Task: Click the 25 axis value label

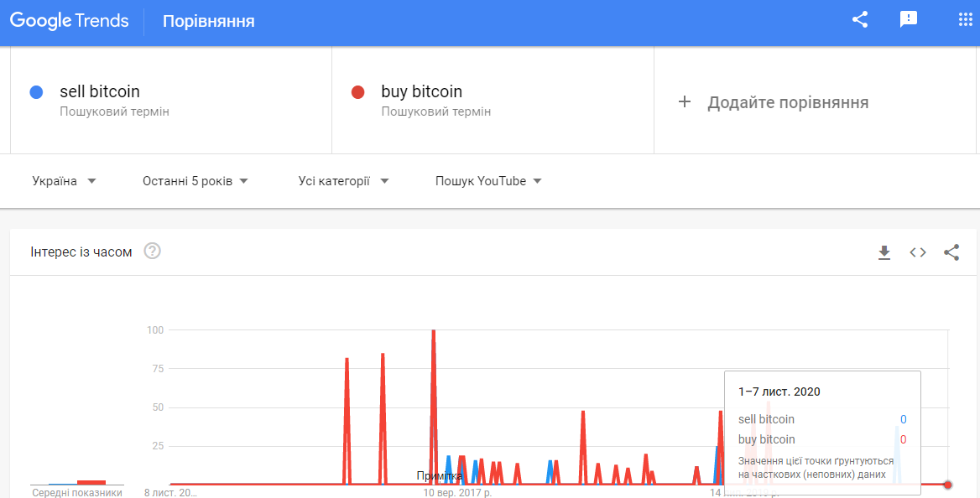Action: (158, 446)
